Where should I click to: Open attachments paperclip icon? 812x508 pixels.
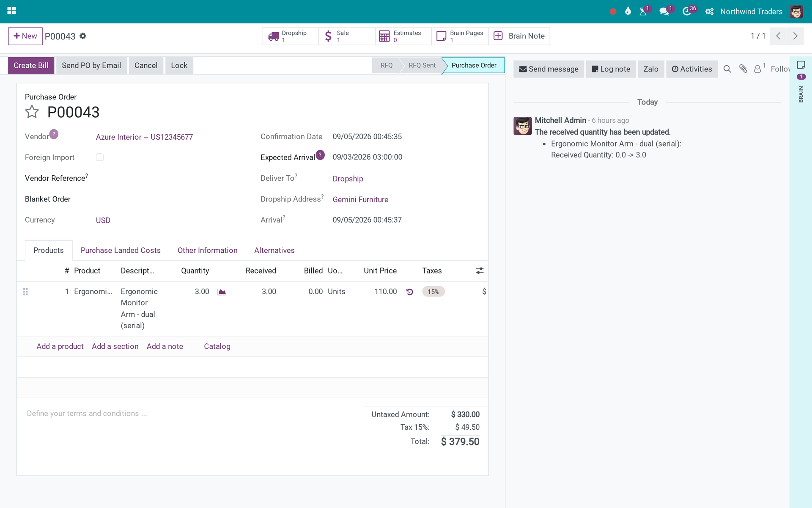tap(743, 69)
